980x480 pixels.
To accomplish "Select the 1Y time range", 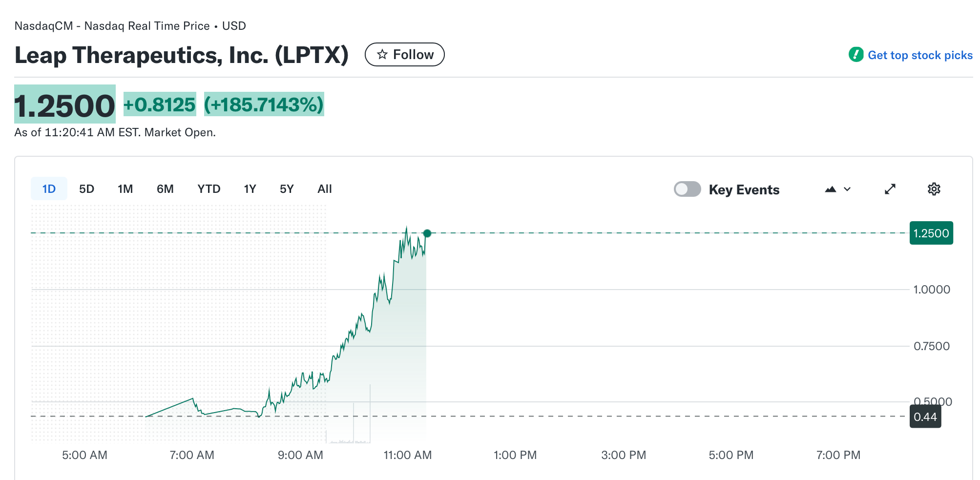I will point(250,189).
